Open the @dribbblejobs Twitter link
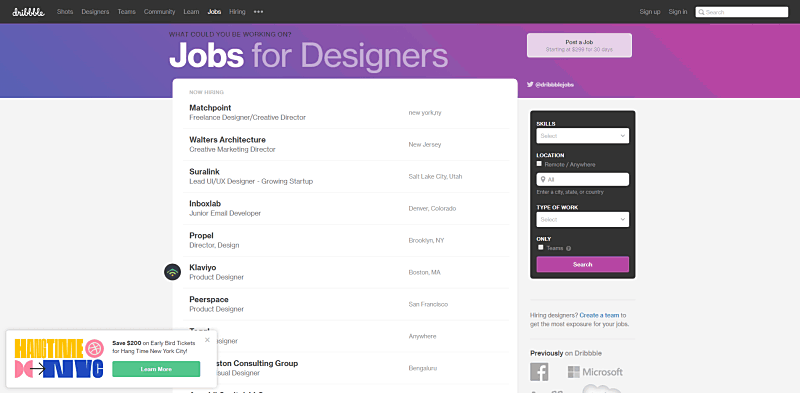This screenshot has height=393, width=800. [554, 85]
